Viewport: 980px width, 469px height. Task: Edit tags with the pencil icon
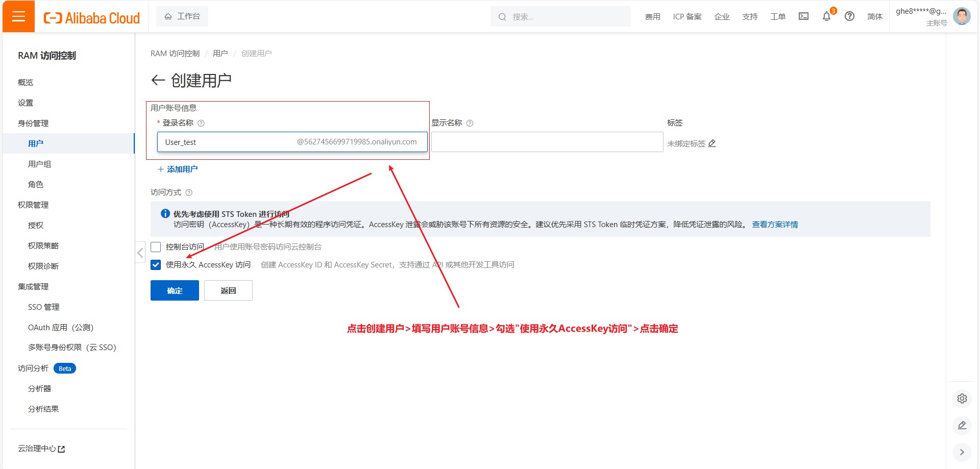(712, 143)
